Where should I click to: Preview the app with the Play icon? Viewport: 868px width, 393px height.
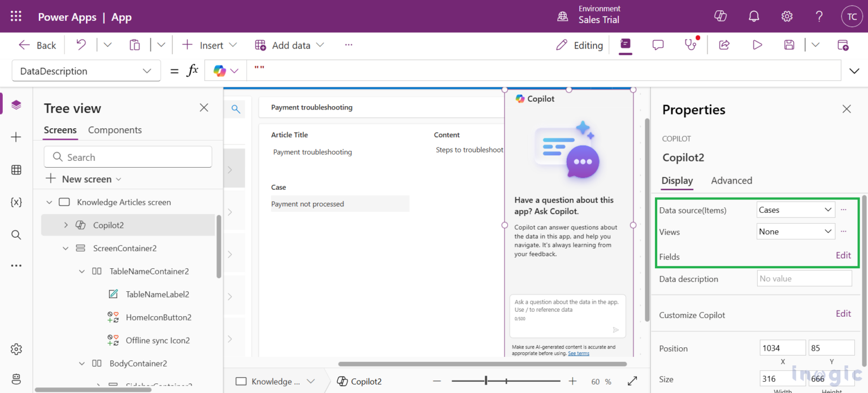point(757,44)
